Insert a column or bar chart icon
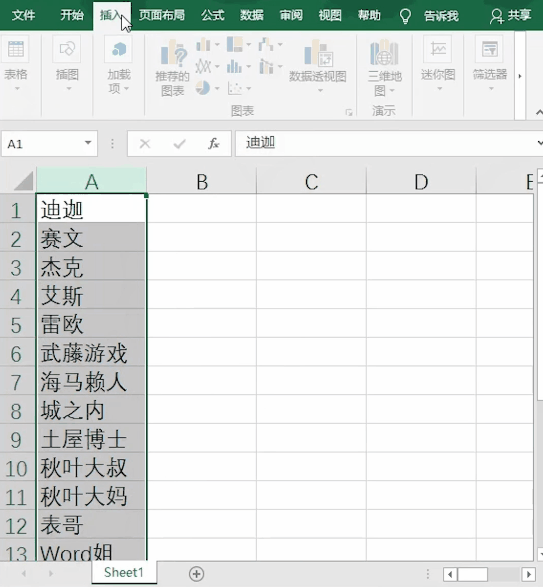 (x=203, y=45)
